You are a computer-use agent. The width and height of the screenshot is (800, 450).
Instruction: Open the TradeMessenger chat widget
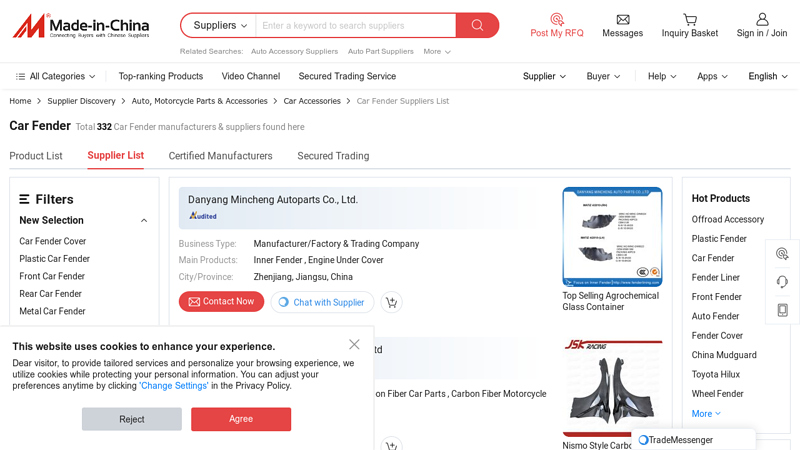click(693, 440)
